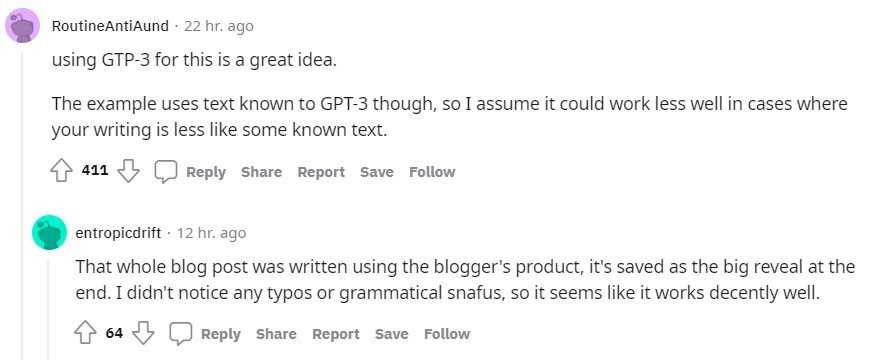Downvote entropicdrift's reply
892x360 pixels.
143,333
